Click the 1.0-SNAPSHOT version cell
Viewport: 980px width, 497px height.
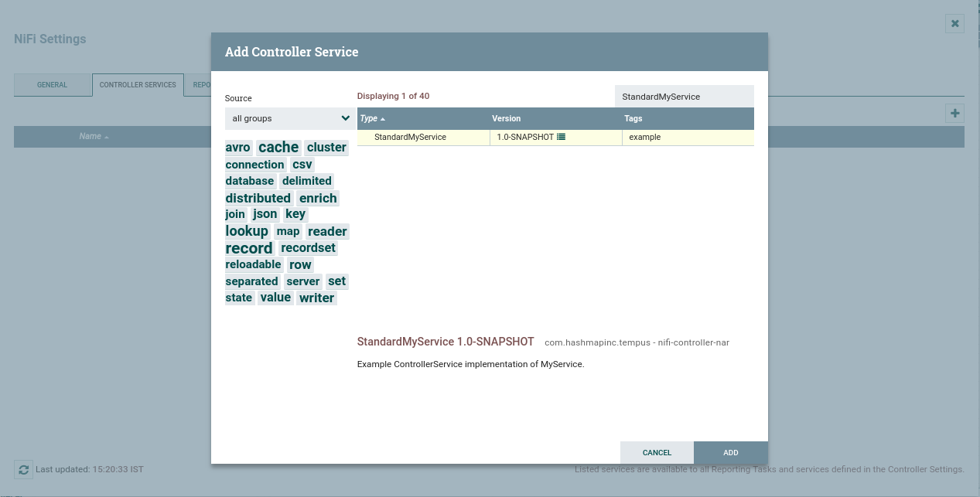coord(555,137)
